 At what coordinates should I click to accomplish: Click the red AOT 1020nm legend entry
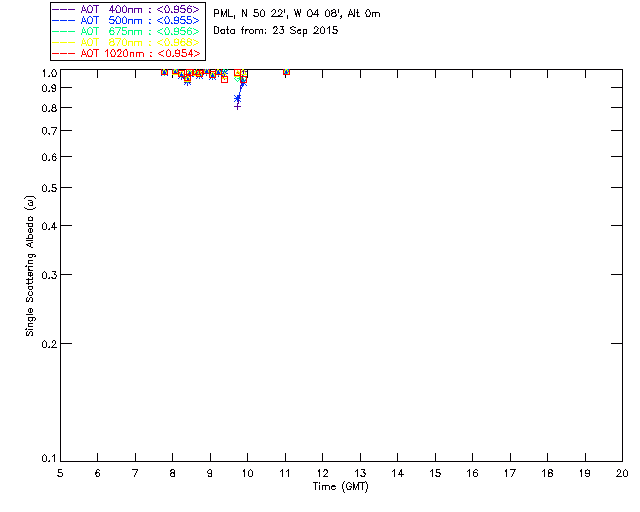(x=126, y=53)
